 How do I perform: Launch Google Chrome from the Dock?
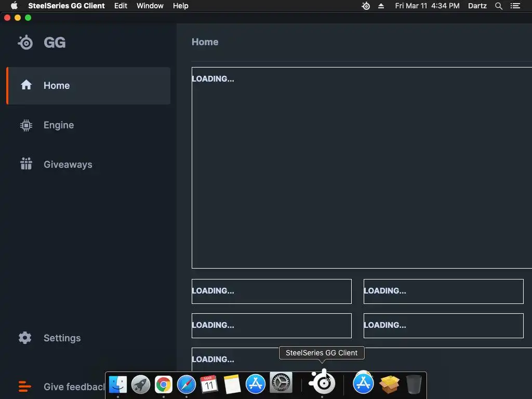[164, 384]
